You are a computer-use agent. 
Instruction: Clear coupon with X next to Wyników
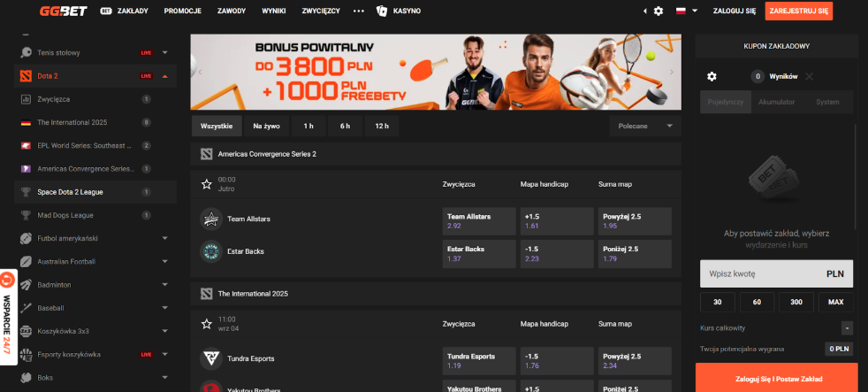click(x=809, y=77)
